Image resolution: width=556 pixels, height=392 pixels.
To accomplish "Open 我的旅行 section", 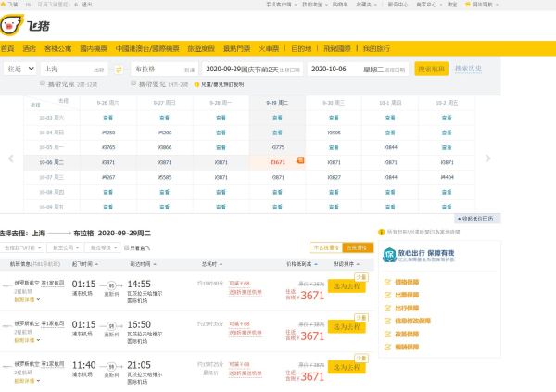I will point(376,48).
